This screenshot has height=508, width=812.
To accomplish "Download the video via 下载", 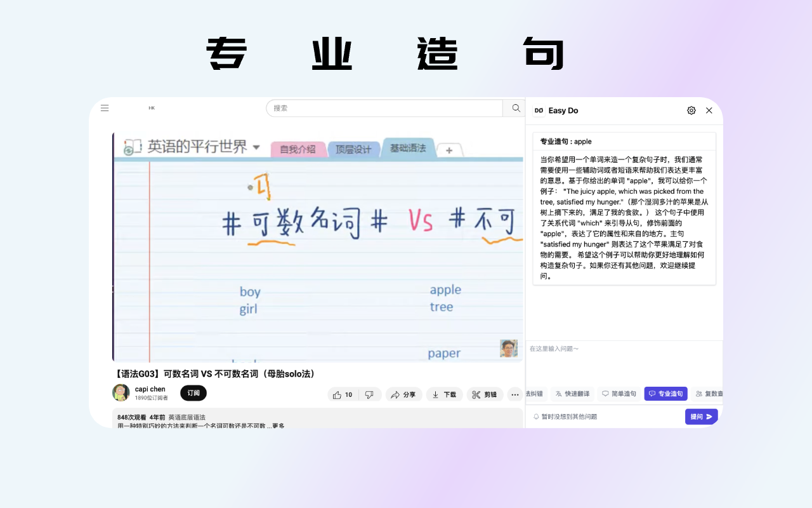I will 444,395.
